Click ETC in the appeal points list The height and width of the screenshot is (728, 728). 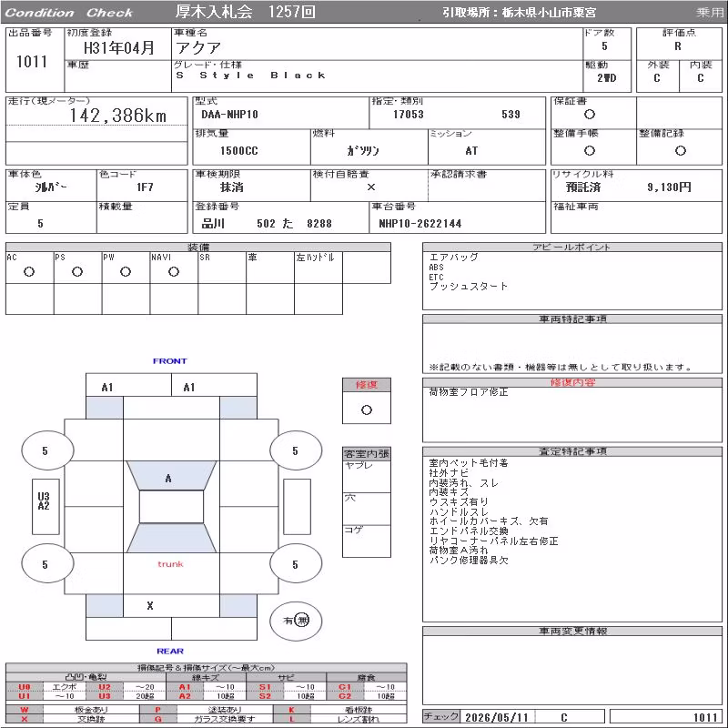[436, 278]
